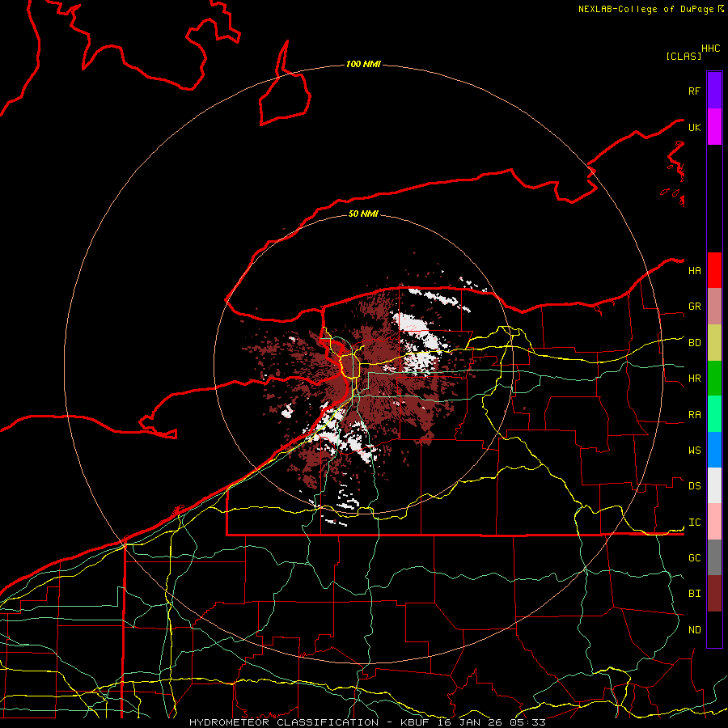This screenshot has height=728, width=728.
Task: Select the gray GC legend swatch
Action: [x=714, y=557]
